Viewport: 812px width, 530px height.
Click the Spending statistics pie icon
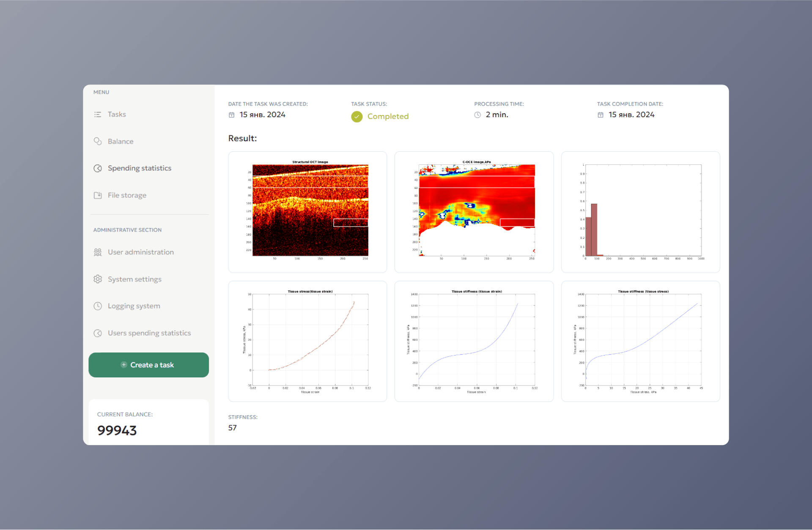(x=98, y=168)
